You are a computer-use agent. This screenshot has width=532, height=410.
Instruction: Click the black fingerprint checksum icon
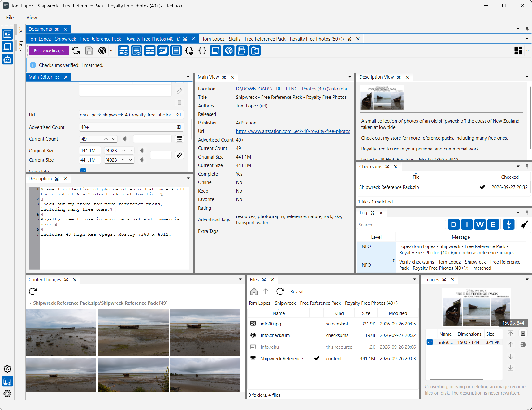(102, 50)
